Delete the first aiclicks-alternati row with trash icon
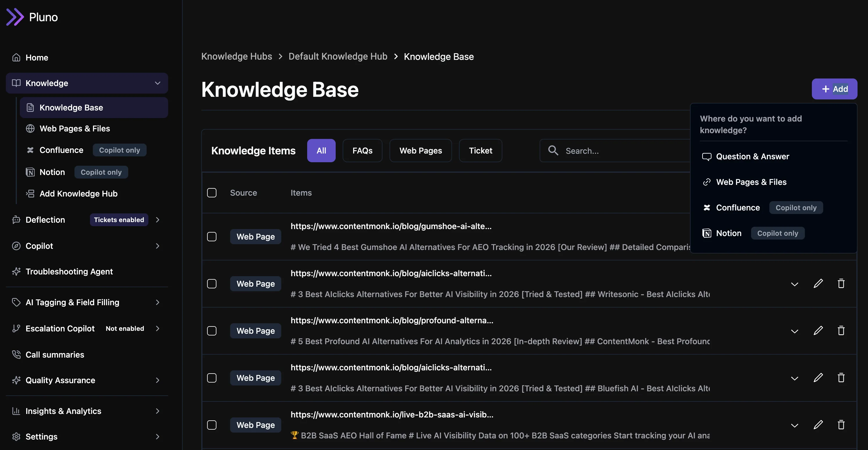 (x=841, y=284)
